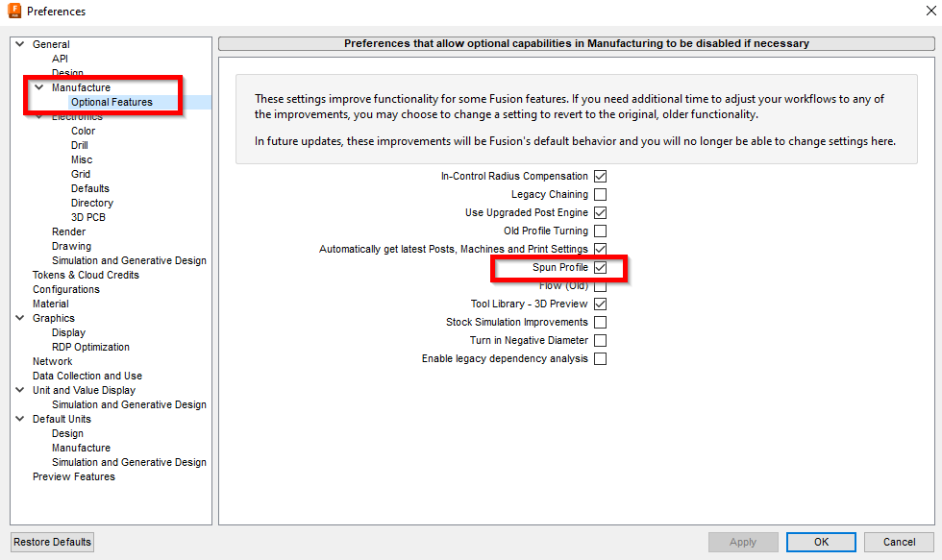
Task: Click the Restore Defaults button
Action: pos(51,542)
